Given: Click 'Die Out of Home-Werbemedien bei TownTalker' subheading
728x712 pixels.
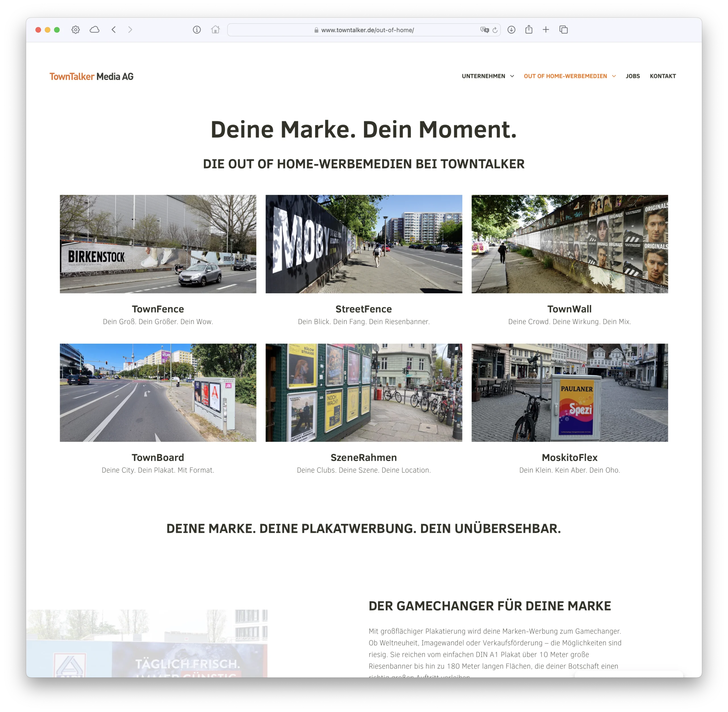Looking at the screenshot, I should pos(364,164).
